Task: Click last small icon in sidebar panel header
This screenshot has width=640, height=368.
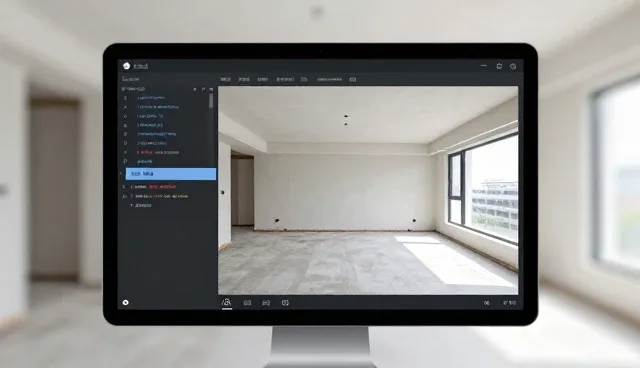Action: [211, 89]
